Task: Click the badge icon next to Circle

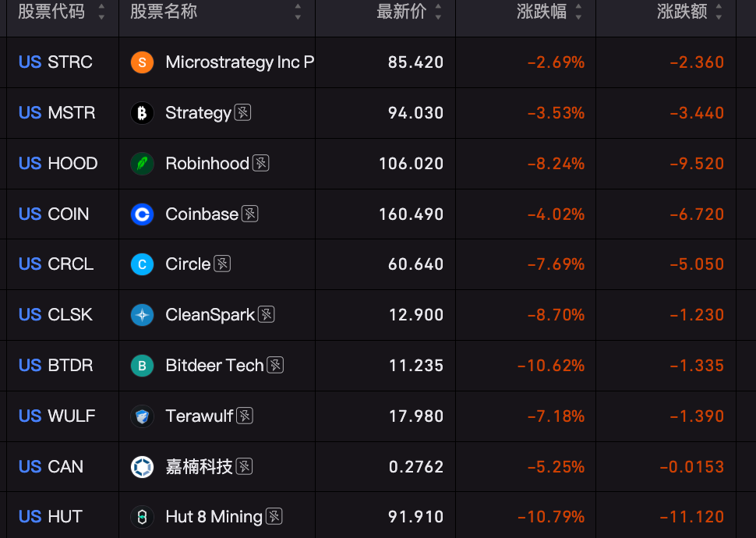Action: (222, 264)
